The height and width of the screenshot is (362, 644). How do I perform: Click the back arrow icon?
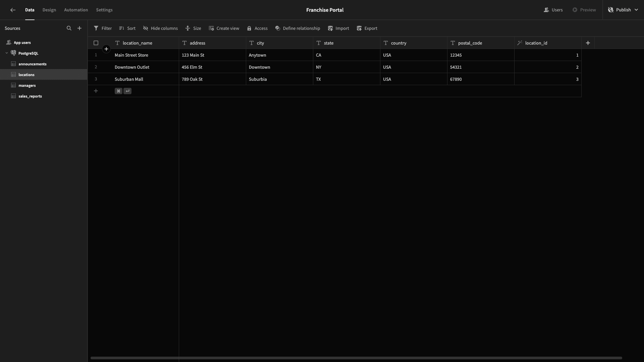[13, 10]
